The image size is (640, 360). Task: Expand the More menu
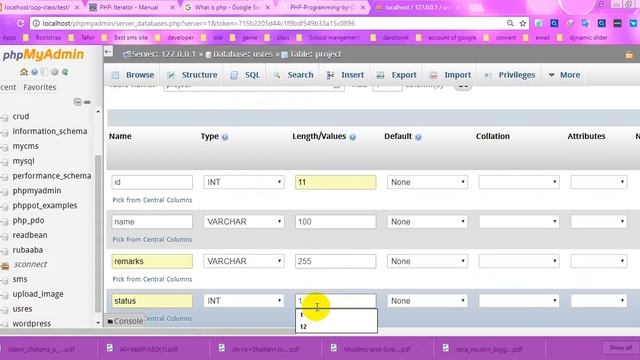point(564,75)
